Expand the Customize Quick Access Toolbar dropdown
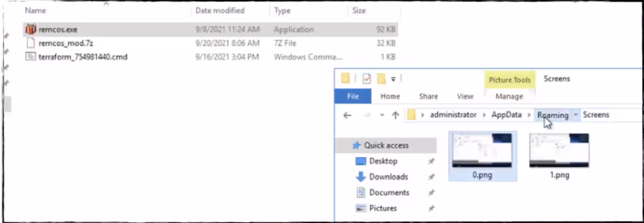 pos(393,79)
